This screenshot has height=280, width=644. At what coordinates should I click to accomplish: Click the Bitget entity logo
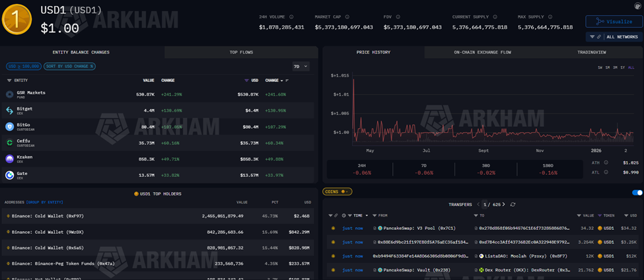click(x=9, y=111)
